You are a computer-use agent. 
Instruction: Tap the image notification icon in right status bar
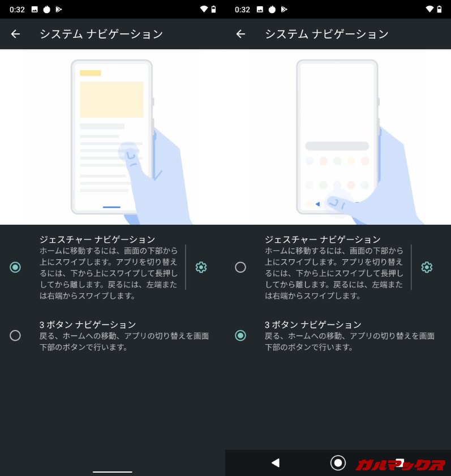click(260, 10)
